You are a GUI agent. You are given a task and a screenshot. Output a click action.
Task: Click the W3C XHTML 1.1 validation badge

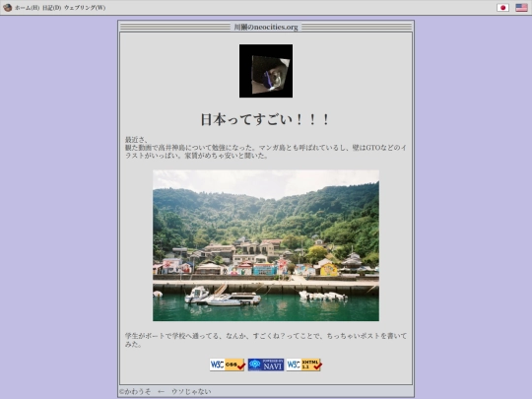click(304, 365)
